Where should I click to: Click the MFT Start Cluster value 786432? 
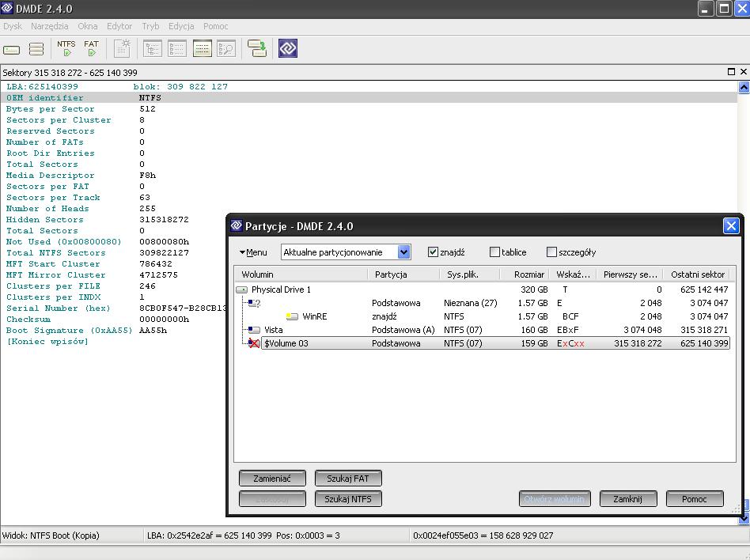[155, 264]
